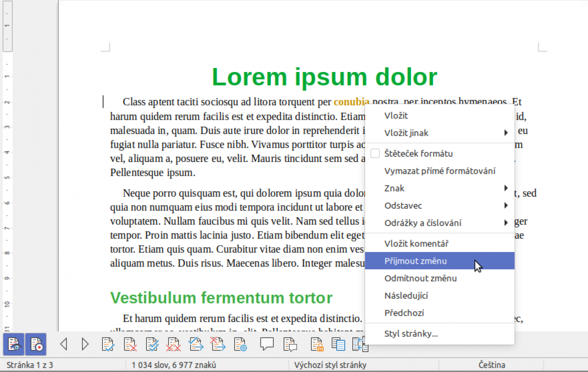Viewport: 588px width, 372px height.
Task: Choose Předchozí menu entry
Action: point(440,313)
